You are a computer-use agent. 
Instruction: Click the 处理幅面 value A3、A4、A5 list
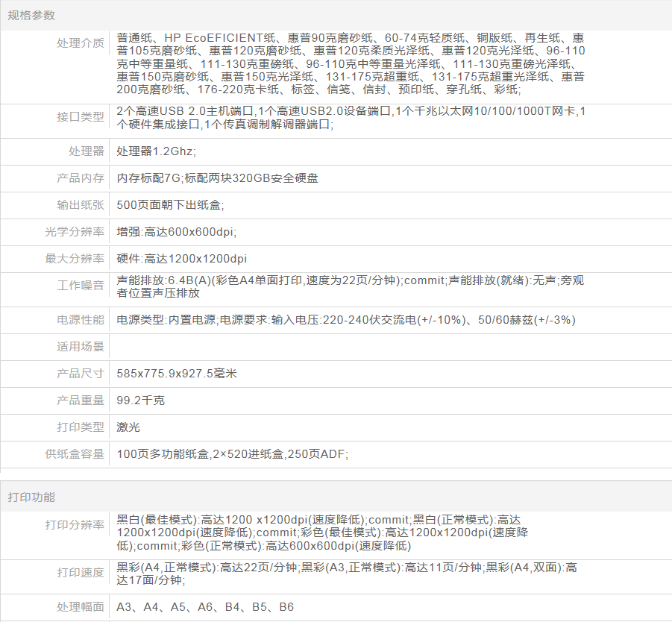point(205,607)
